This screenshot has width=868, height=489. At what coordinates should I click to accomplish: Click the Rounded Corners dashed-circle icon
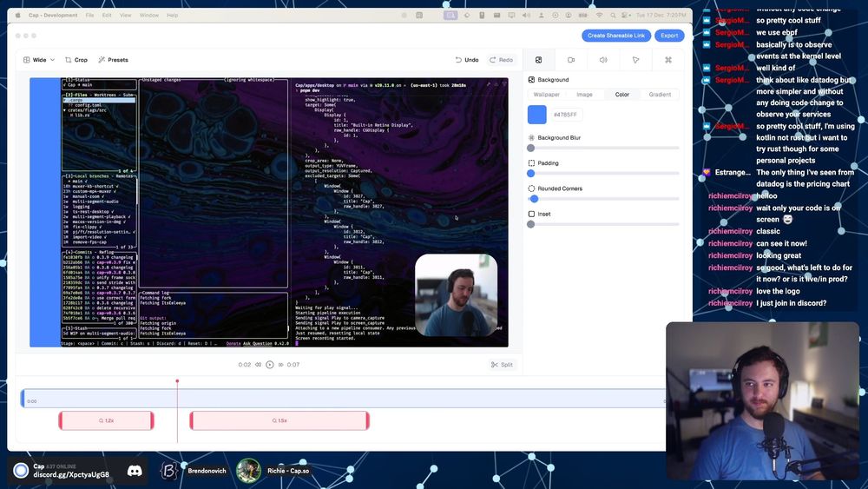pos(531,188)
